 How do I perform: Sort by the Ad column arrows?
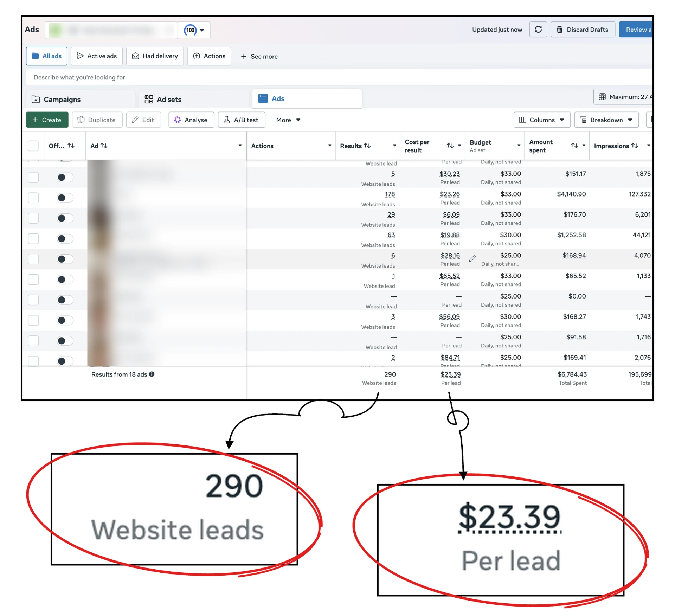pyautogui.click(x=104, y=146)
